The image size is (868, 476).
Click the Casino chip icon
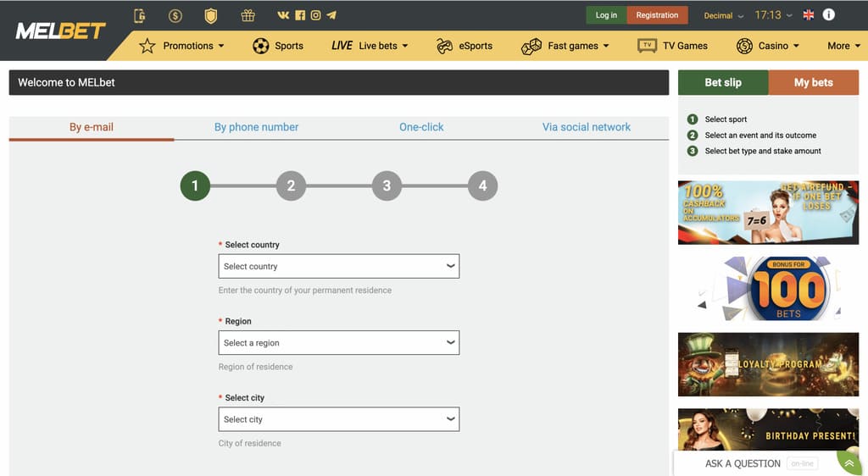tap(744, 46)
